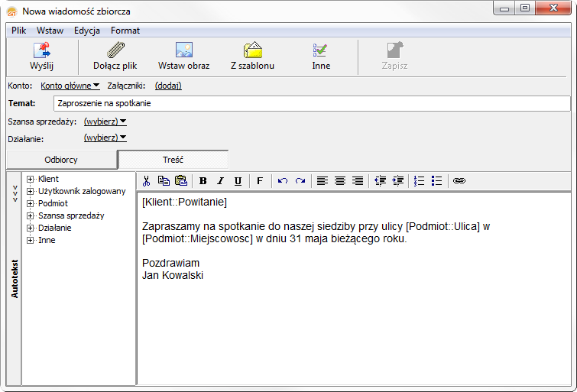577x392 pixels.
Task: Expand the Podmiot autotext node
Action: pos(30,203)
